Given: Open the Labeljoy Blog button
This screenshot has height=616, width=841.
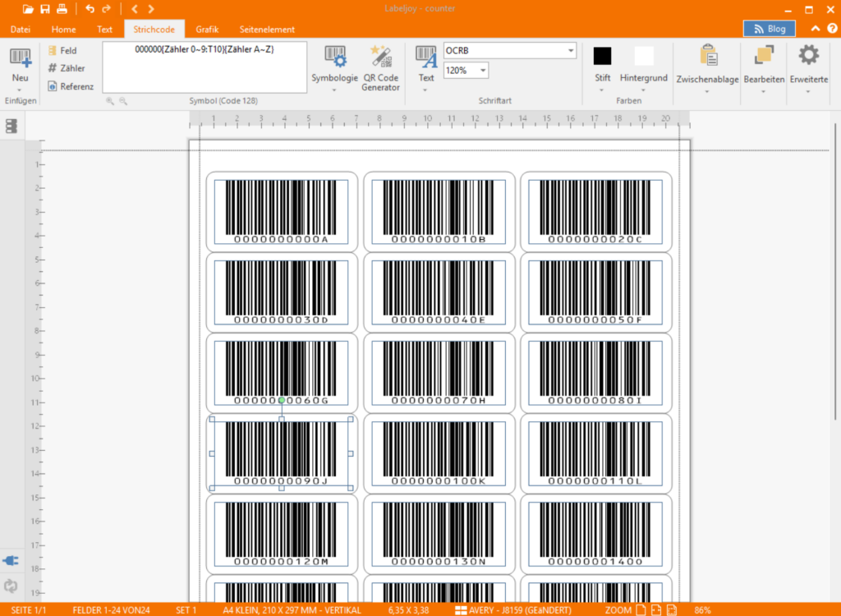Looking at the screenshot, I should (770, 27).
